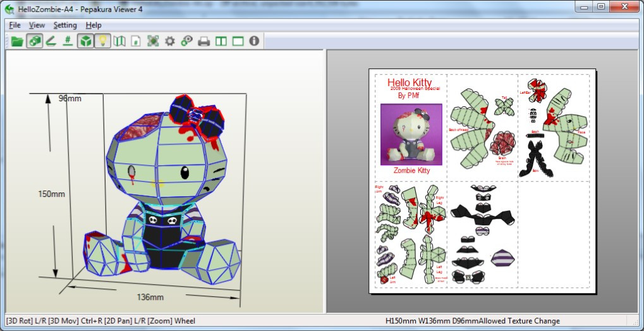
Task: Open the File menu
Action: pos(15,25)
